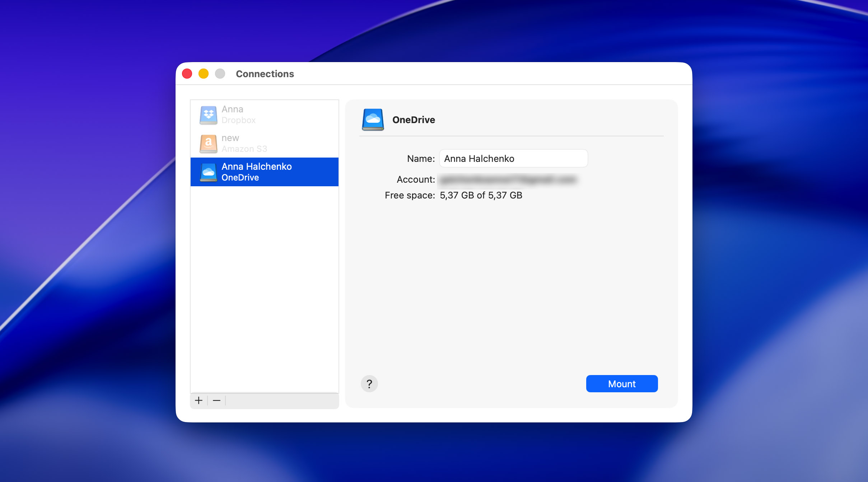
Task: Click the Account: label
Action: (x=415, y=179)
